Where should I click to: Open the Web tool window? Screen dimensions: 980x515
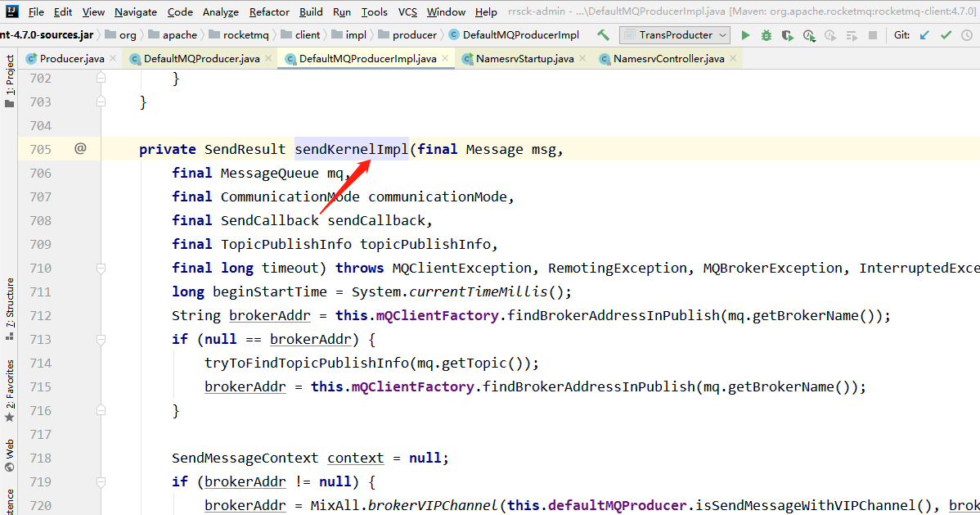click(x=9, y=455)
